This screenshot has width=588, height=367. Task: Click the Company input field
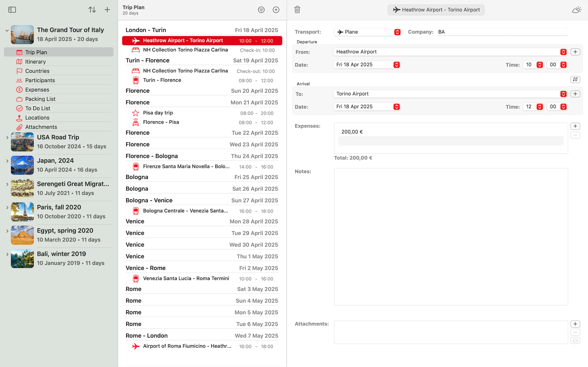502,32
